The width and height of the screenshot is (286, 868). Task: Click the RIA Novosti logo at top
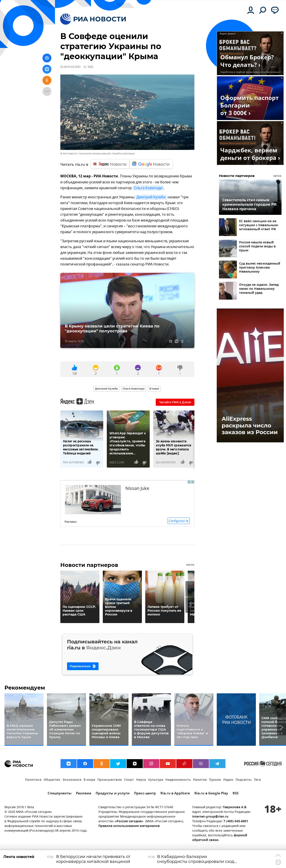click(93, 19)
